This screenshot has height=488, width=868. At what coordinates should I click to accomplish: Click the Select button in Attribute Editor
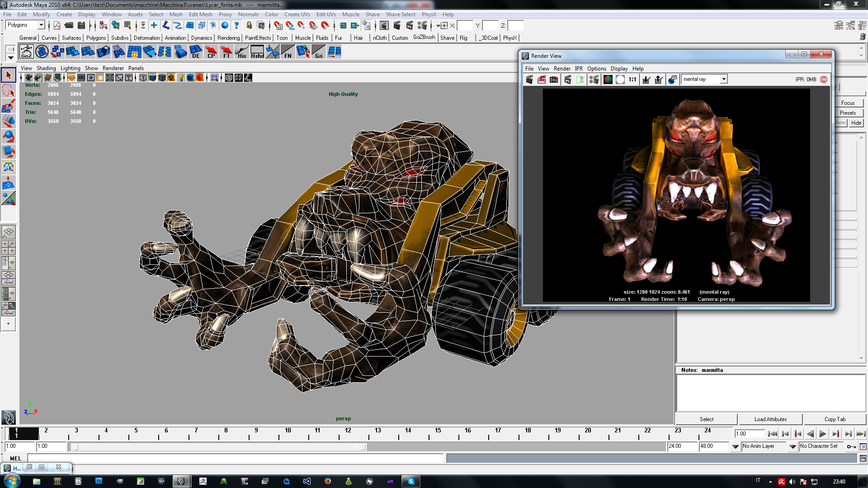pos(707,419)
